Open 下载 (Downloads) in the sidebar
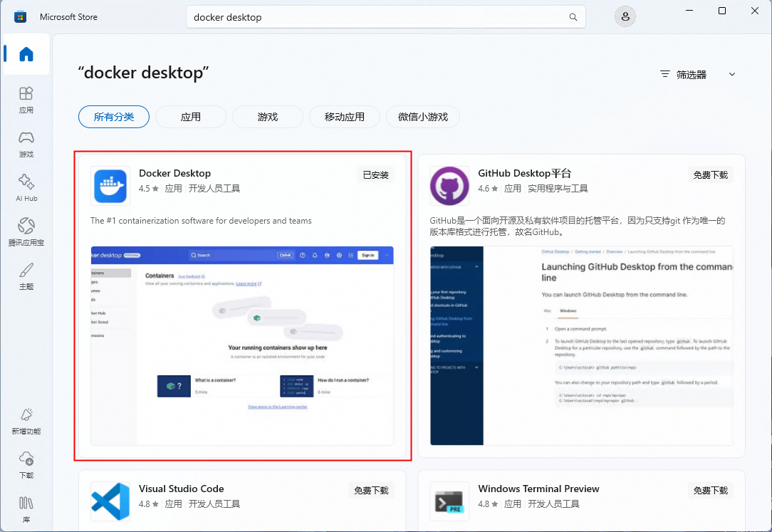Image resolution: width=772 pixels, height=532 pixels. (x=26, y=465)
